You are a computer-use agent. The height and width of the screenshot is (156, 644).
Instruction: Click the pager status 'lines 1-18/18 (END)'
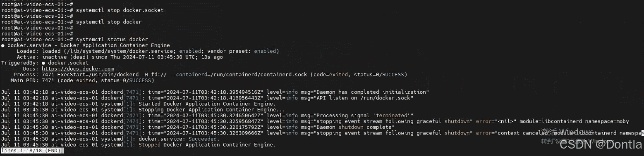pos(32,151)
